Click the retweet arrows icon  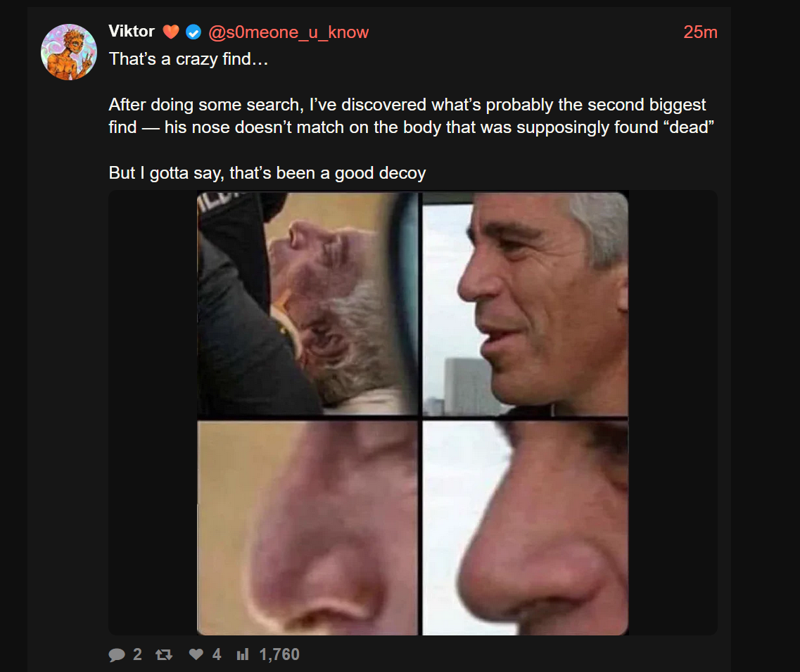click(x=164, y=654)
